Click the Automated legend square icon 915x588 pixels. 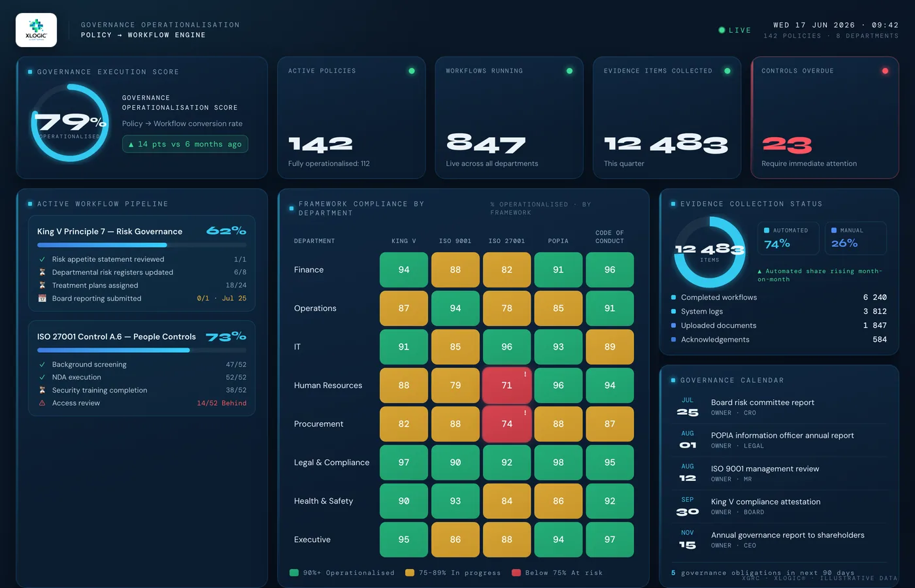767,230
